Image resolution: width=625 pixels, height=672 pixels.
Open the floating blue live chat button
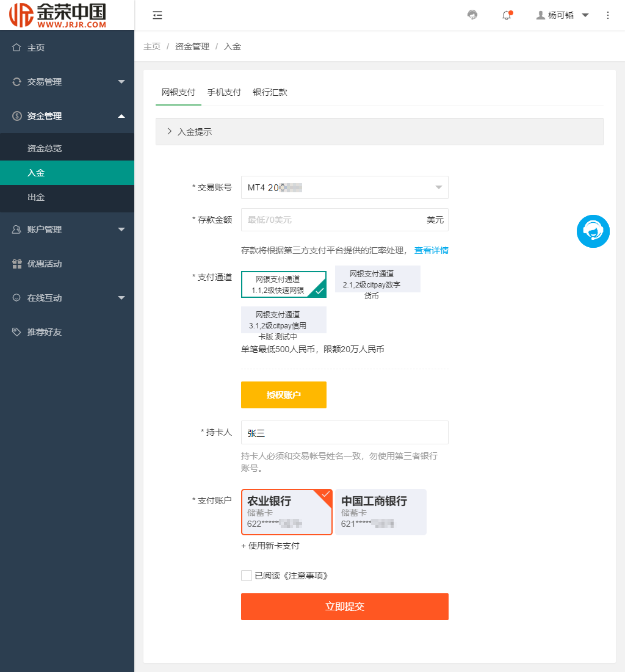point(593,231)
